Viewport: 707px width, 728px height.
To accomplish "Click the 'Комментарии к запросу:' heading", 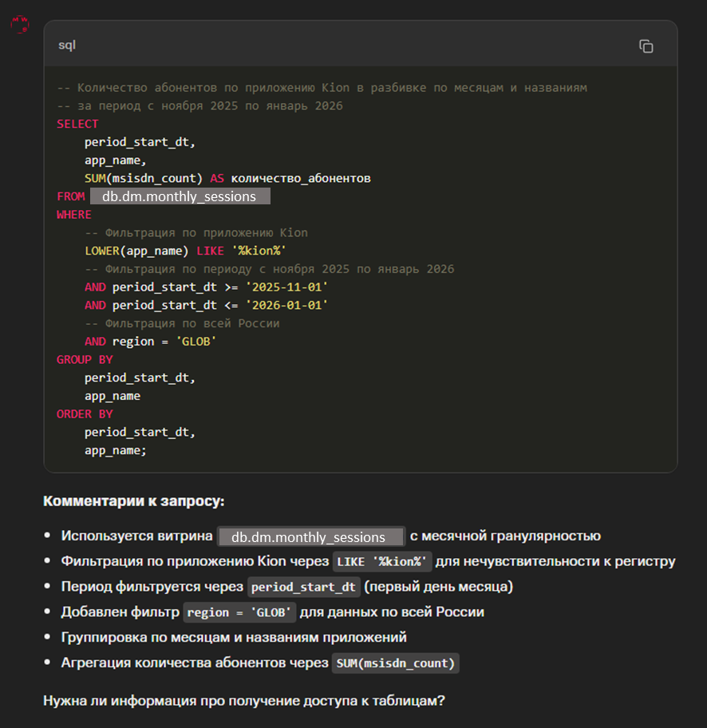I will 134,501.
